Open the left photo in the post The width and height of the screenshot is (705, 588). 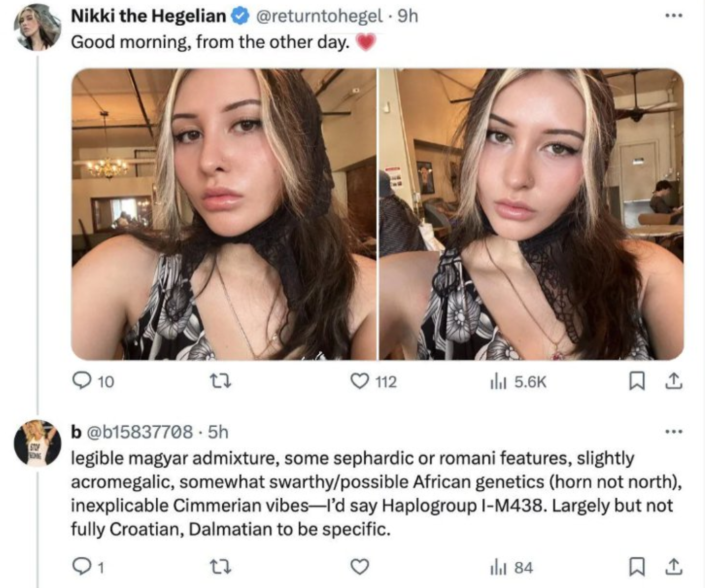(224, 214)
